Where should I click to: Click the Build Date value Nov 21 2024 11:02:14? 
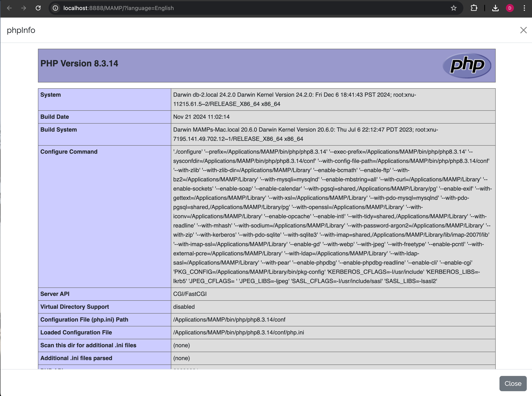[202, 117]
